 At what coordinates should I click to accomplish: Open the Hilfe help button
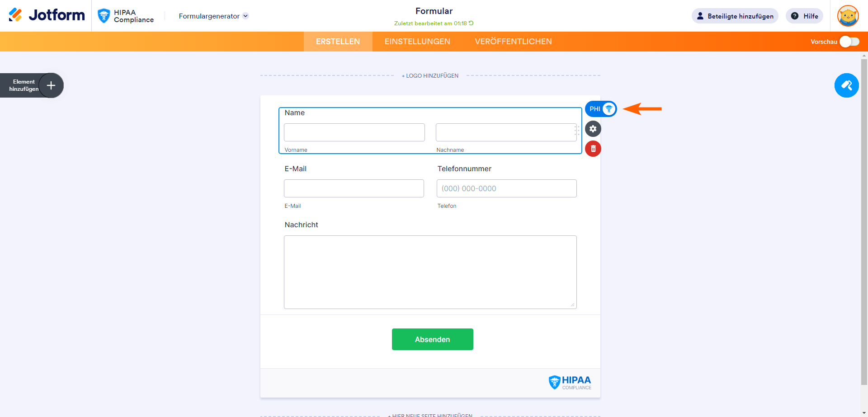click(x=805, y=16)
